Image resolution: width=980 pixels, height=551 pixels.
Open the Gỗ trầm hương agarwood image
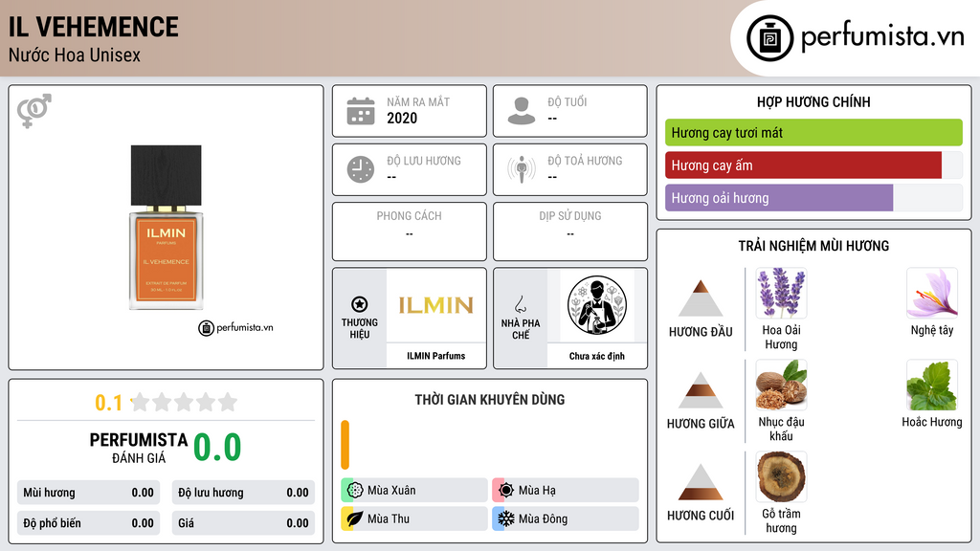(781, 476)
